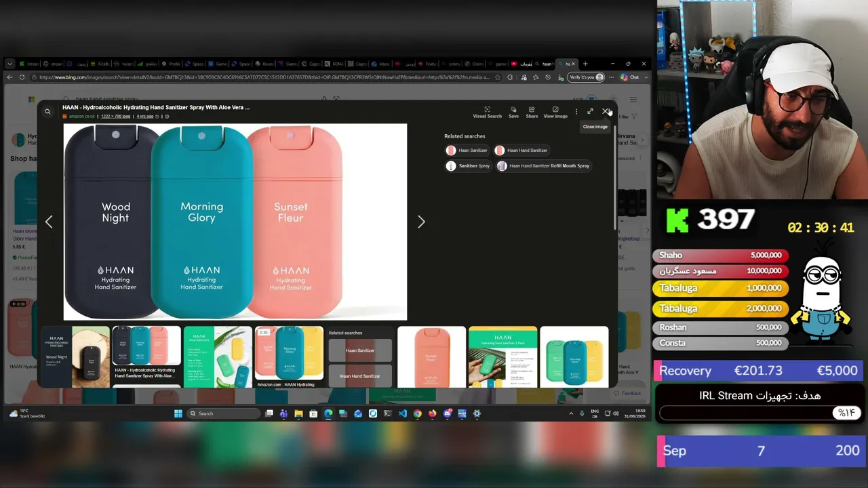Viewport: 868px width, 488px height.
Task: Click the 'Haan Sanitizer' tile in the thumbnail strip
Action: [360, 350]
